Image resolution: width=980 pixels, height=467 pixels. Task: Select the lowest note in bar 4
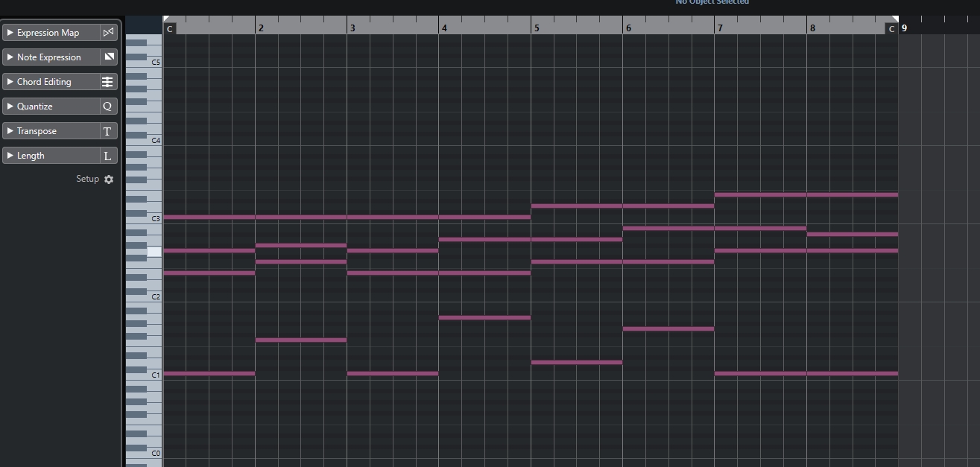[x=484, y=317]
